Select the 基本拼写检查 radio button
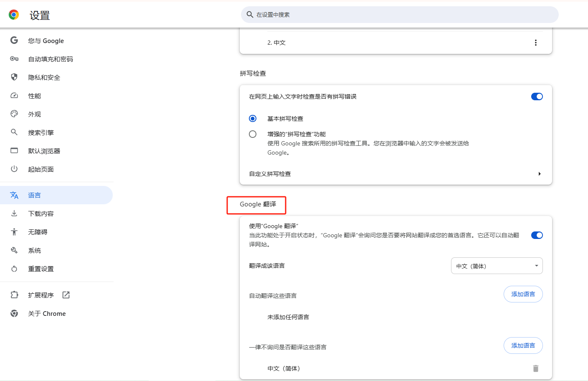Screen dimensions: 588x381 point(253,119)
